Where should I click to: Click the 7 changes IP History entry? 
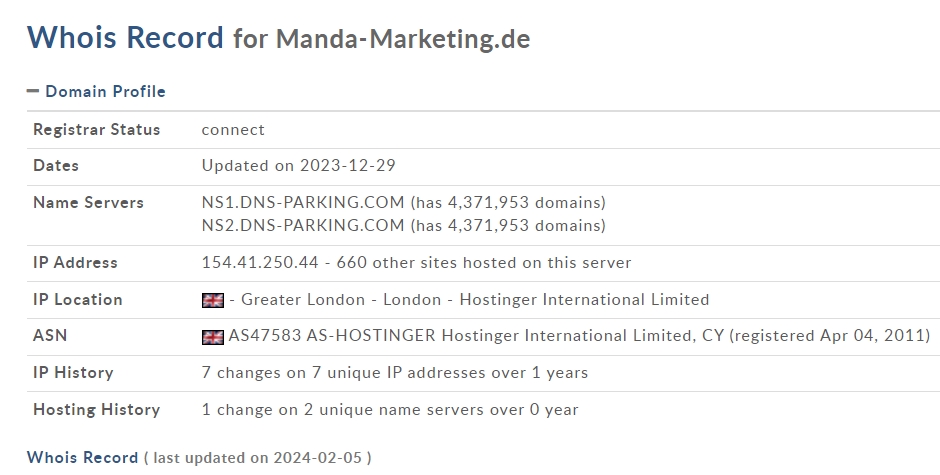point(394,372)
